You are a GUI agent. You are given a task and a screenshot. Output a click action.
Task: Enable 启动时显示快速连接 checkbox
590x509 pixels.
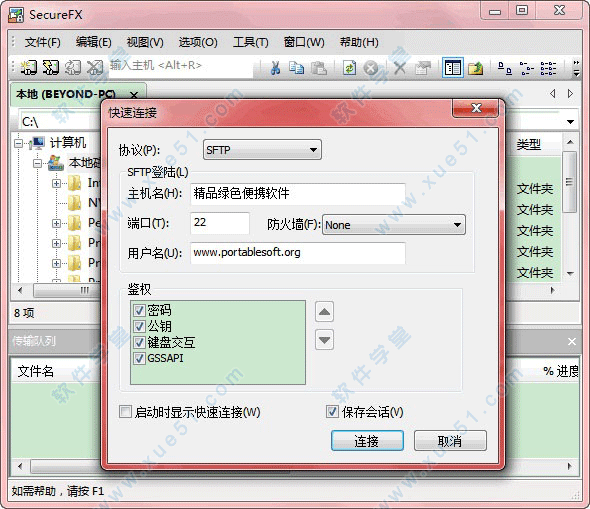pyautogui.click(x=125, y=412)
